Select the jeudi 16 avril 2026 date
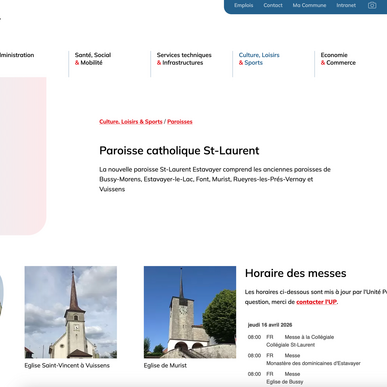The height and width of the screenshot is (387, 387). [x=270, y=325]
